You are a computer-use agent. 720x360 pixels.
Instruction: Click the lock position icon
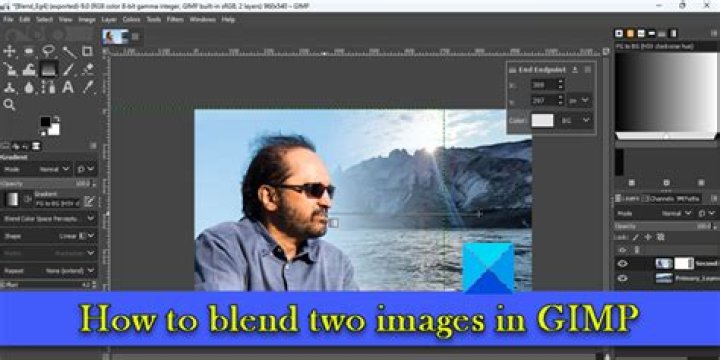(x=648, y=237)
